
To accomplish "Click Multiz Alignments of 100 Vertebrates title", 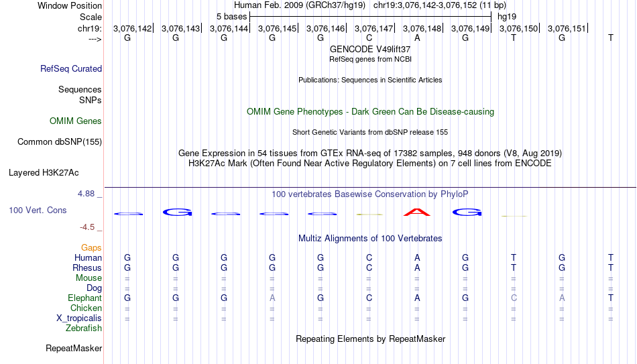I will 370,239.
